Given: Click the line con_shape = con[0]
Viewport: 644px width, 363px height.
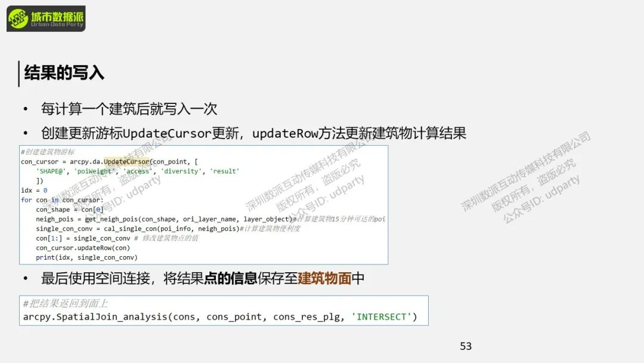Looking at the screenshot, I should (70, 210).
